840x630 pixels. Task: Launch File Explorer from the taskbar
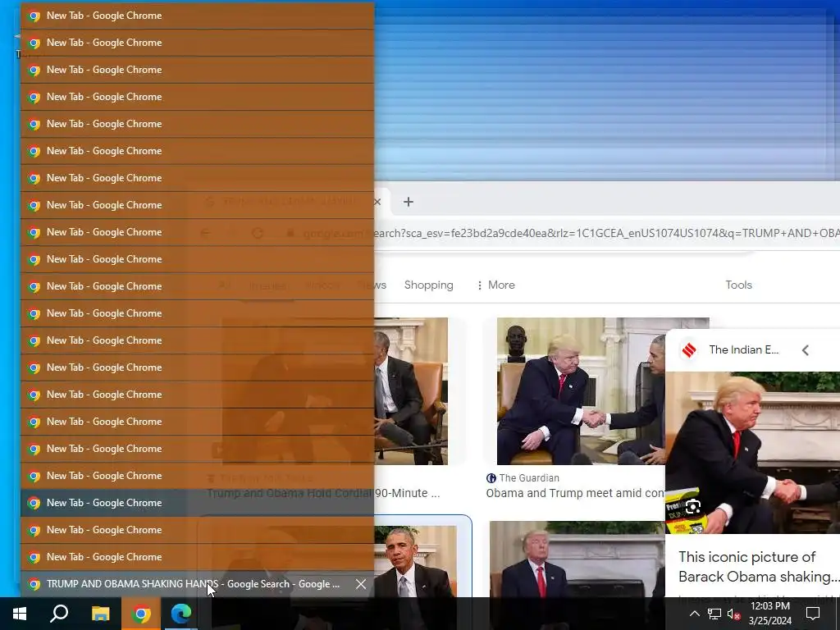(100, 614)
